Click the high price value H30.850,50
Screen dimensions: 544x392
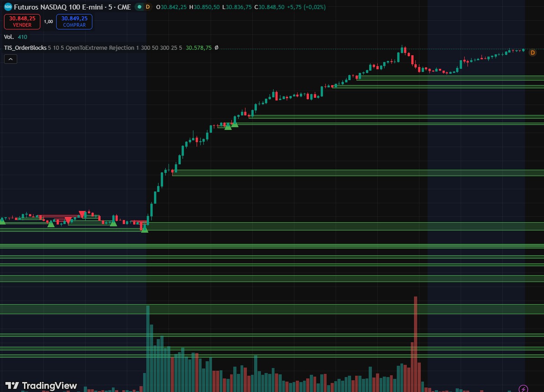205,7
